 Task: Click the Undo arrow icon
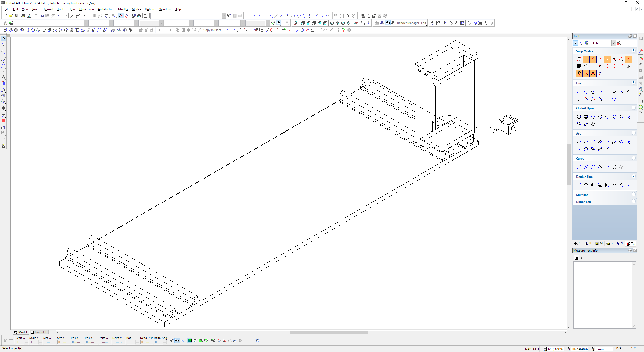pyautogui.click(x=60, y=16)
